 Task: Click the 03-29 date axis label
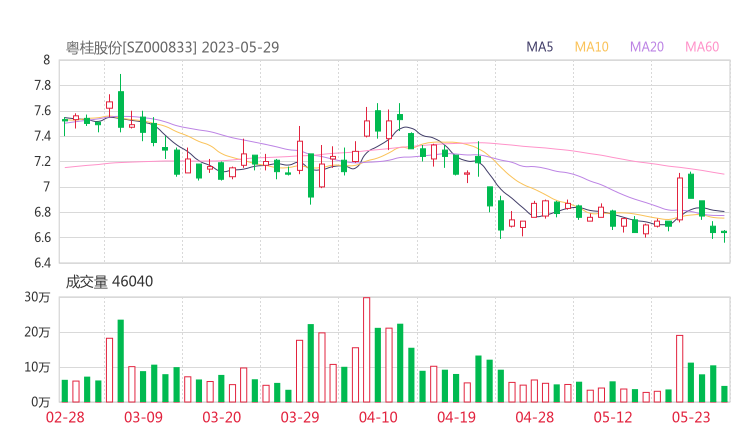click(x=300, y=417)
